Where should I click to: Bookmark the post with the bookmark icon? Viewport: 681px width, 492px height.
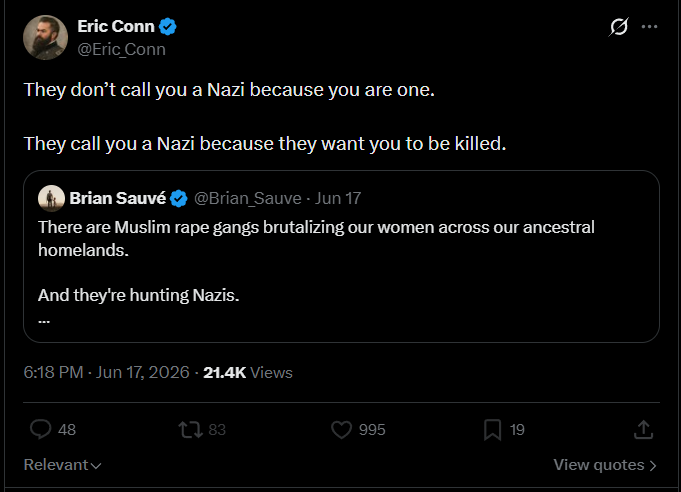493,429
